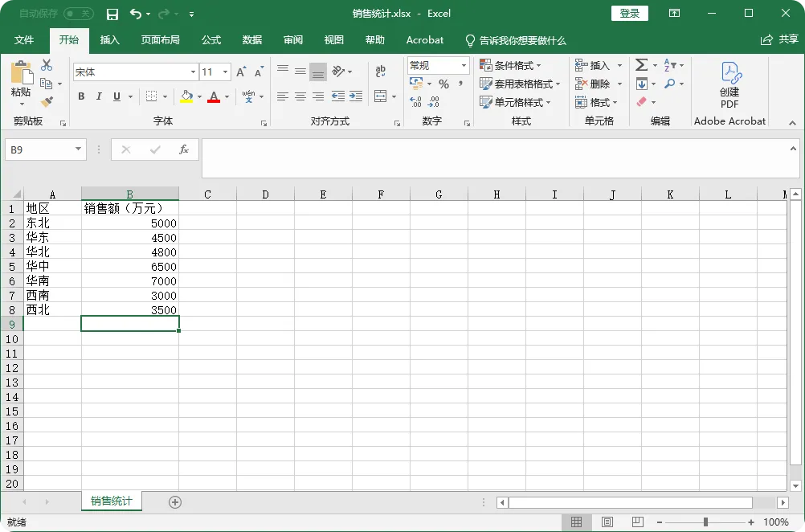This screenshot has width=805, height=532.
Task: Switch to Page Layout view
Action: click(x=607, y=522)
